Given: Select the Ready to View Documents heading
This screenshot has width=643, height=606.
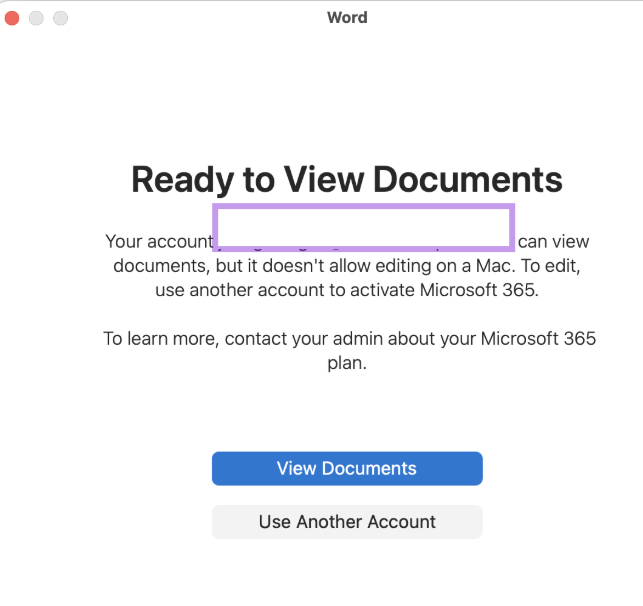Looking at the screenshot, I should tap(347, 180).
